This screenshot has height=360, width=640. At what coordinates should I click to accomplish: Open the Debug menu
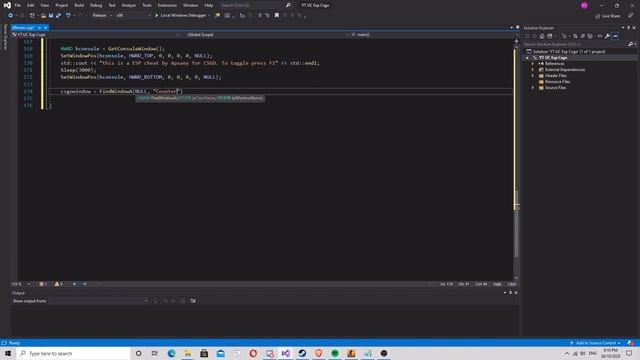coord(96,5)
